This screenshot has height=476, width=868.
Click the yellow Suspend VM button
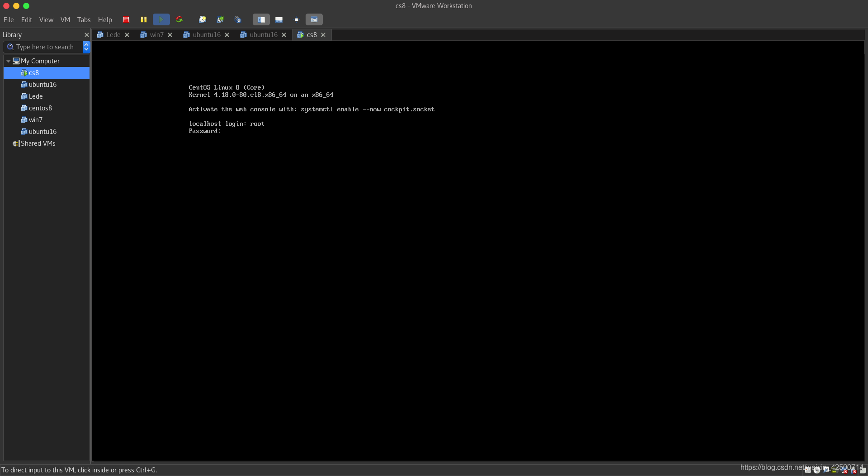point(144,19)
